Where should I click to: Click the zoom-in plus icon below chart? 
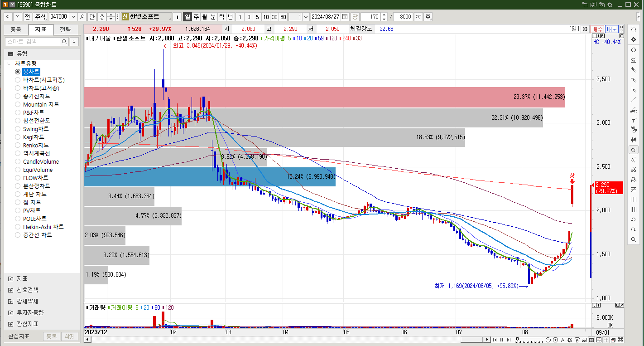coord(555,340)
